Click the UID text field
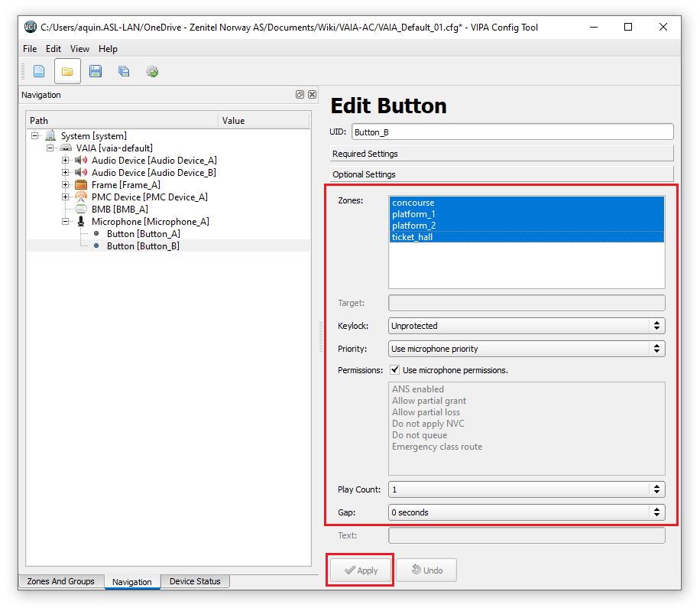The image size is (700, 608). tap(512, 132)
